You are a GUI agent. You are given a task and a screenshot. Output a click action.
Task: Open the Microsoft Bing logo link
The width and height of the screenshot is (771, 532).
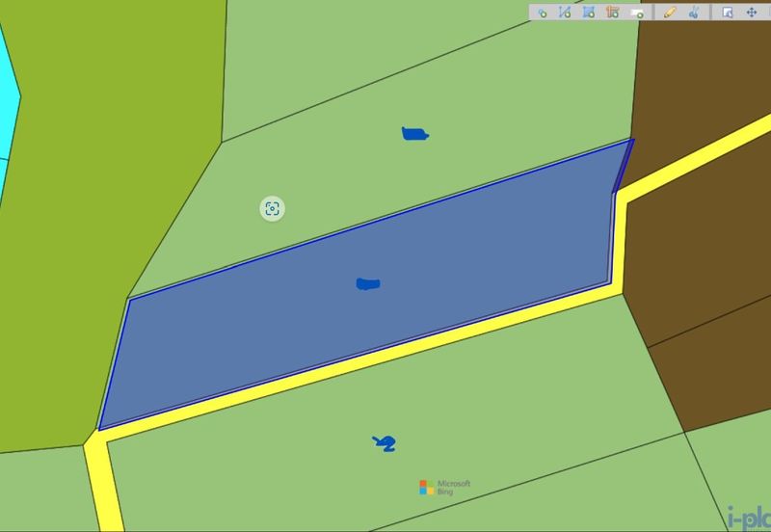pos(444,487)
